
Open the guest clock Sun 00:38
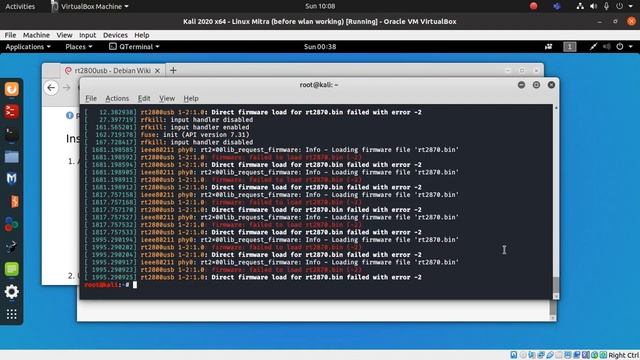320,47
